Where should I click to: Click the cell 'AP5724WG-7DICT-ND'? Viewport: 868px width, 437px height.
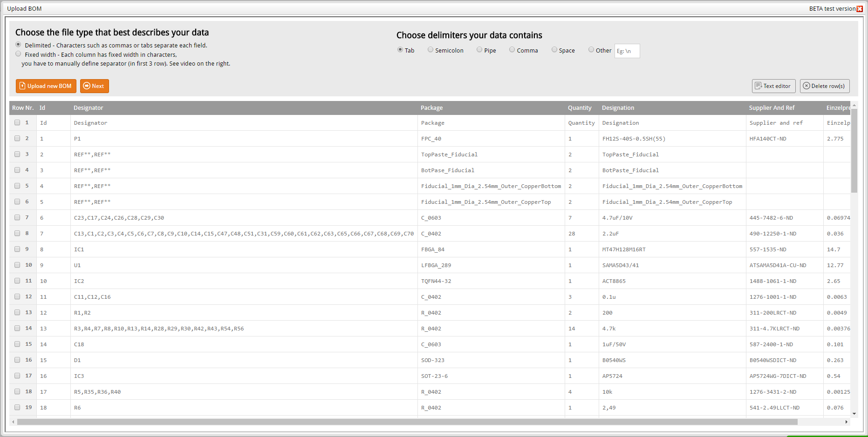tap(785, 376)
